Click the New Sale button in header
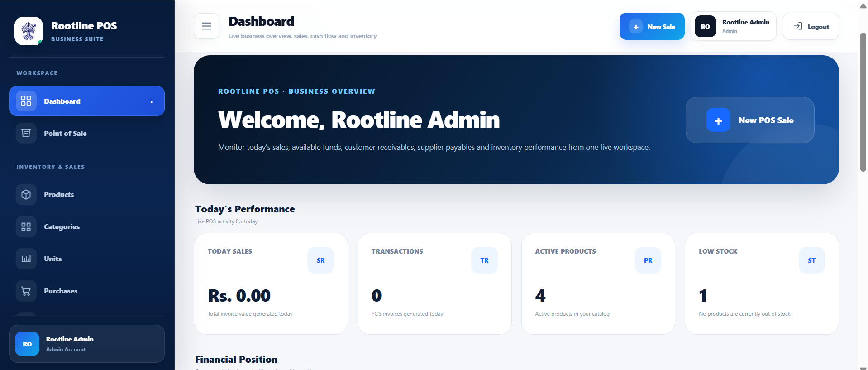 (652, 26)
